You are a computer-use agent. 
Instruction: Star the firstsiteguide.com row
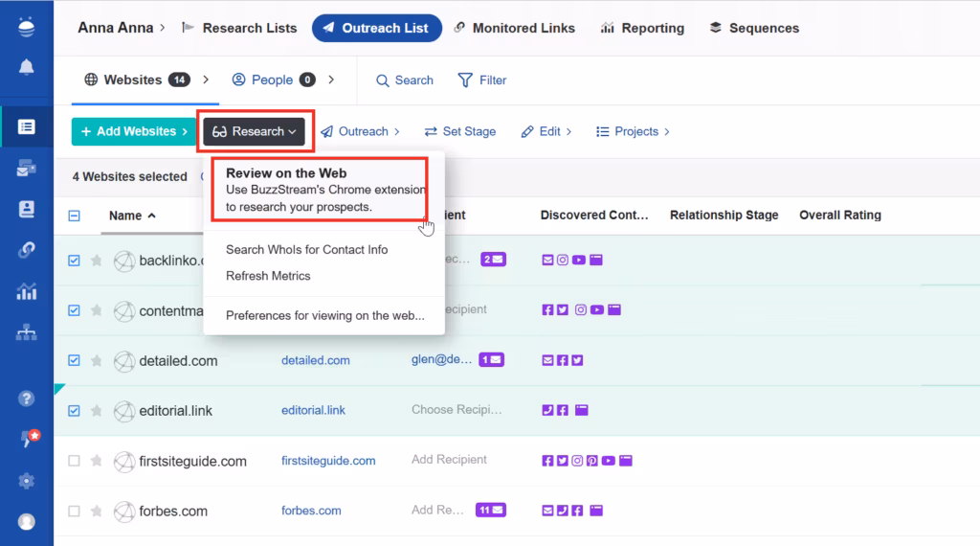point(97,461)
